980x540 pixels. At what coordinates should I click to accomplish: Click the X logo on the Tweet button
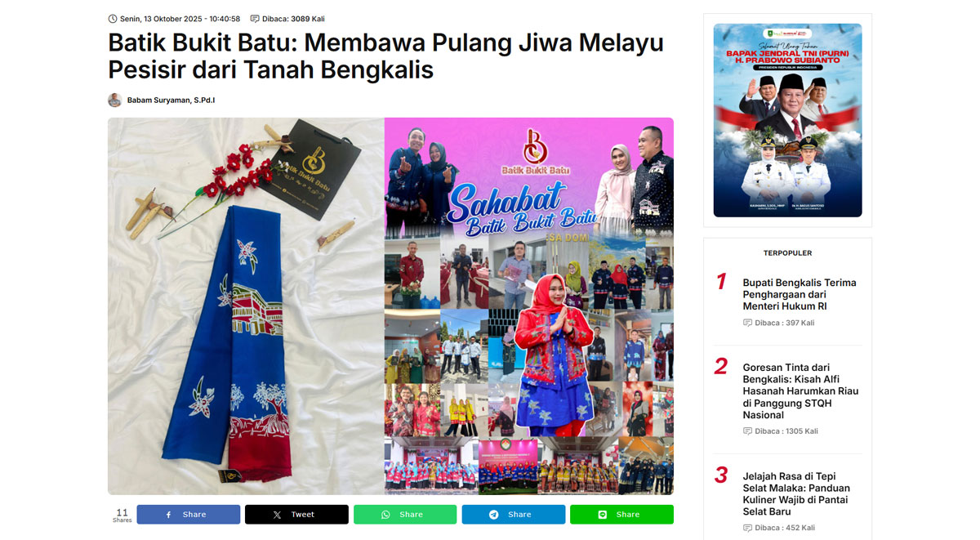pos(277,515)
